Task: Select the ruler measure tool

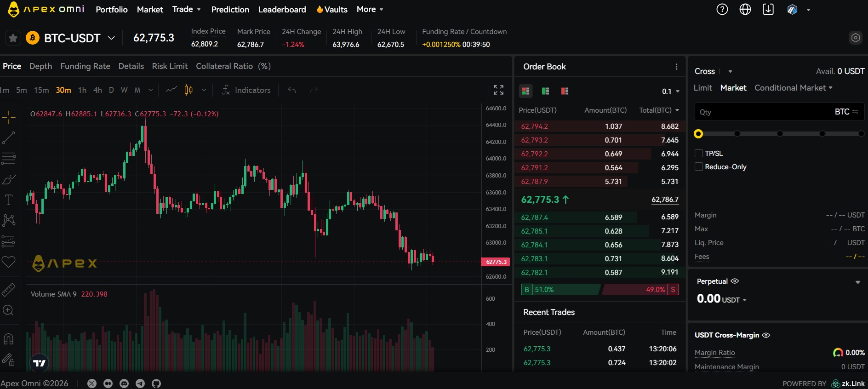Action: 8,290
